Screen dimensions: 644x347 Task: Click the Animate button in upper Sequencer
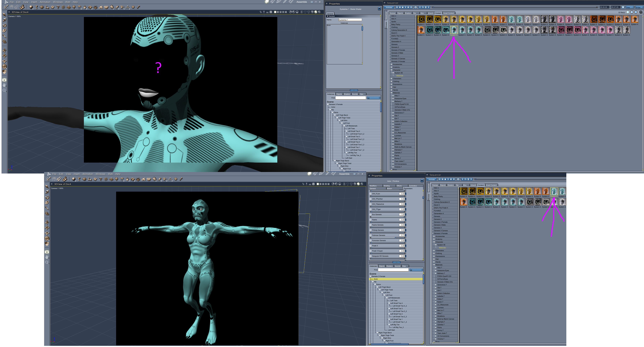pyautogui.click(x=389, y=7)
